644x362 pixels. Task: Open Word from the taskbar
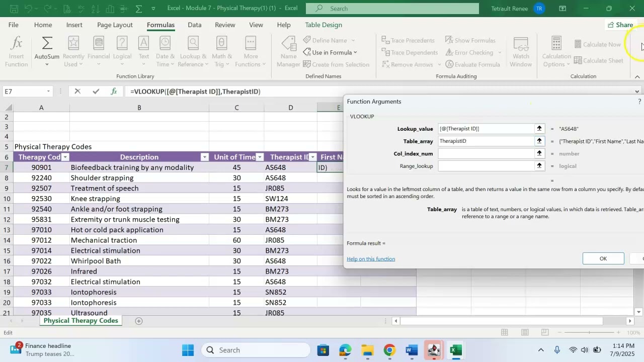point(412,350)
